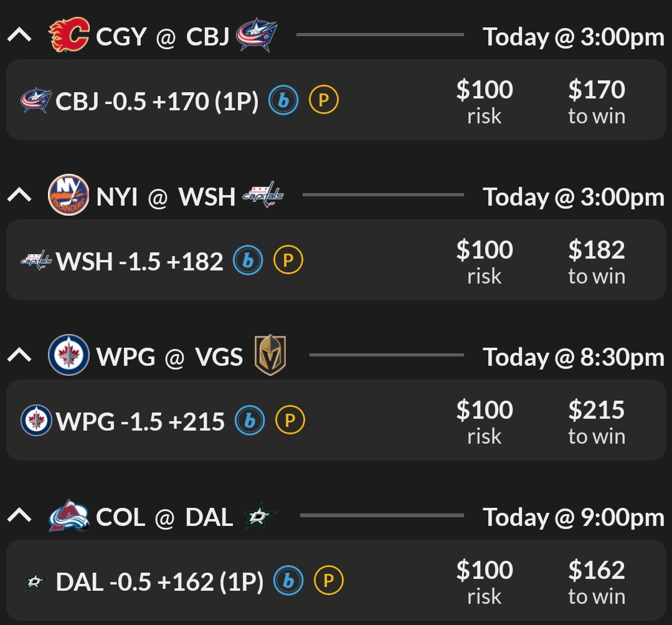Open the CBJ -0.5 +170 (1P) pick
This screenshot has width=672, height=625.
point(157,101)
